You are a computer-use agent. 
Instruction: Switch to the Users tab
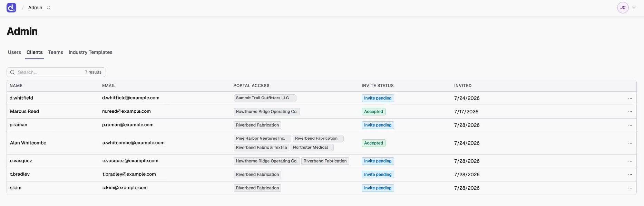pyautogui.click(x=14, y=52)
